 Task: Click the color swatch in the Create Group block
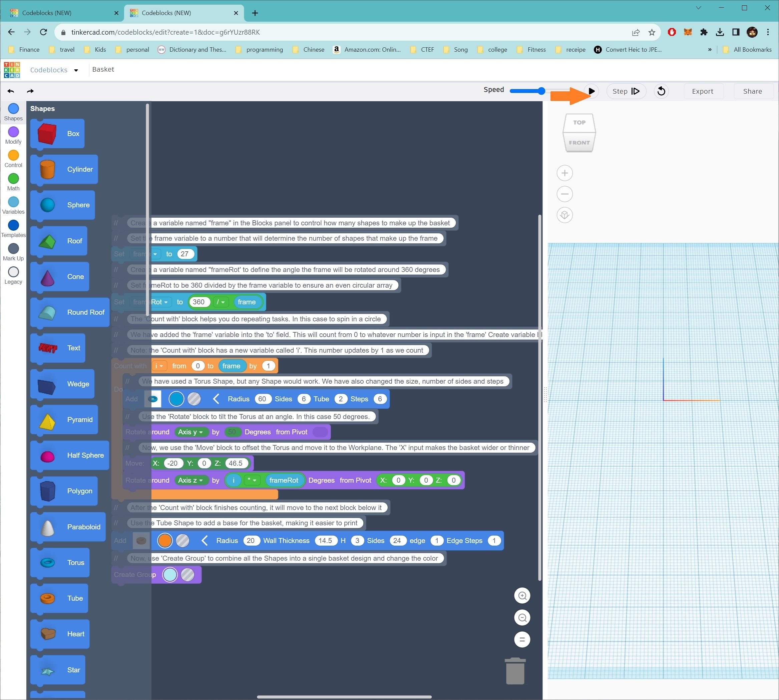point(170,575)
